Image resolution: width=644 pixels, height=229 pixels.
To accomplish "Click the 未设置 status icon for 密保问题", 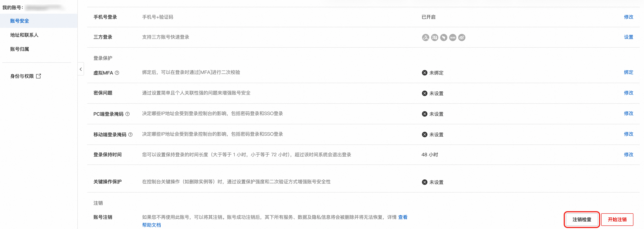I will click(424, 93).
